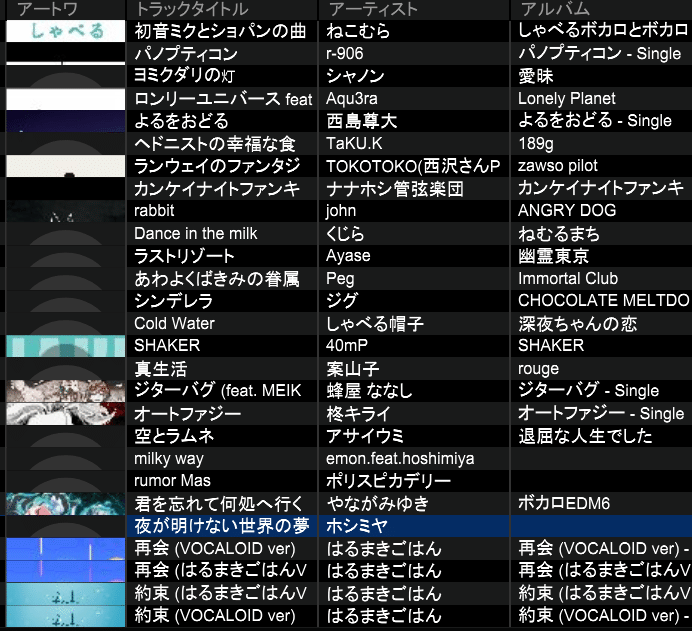Viewport: 692px width, 631px height.
Task: Click artist Peg
Action: point(340,279)
